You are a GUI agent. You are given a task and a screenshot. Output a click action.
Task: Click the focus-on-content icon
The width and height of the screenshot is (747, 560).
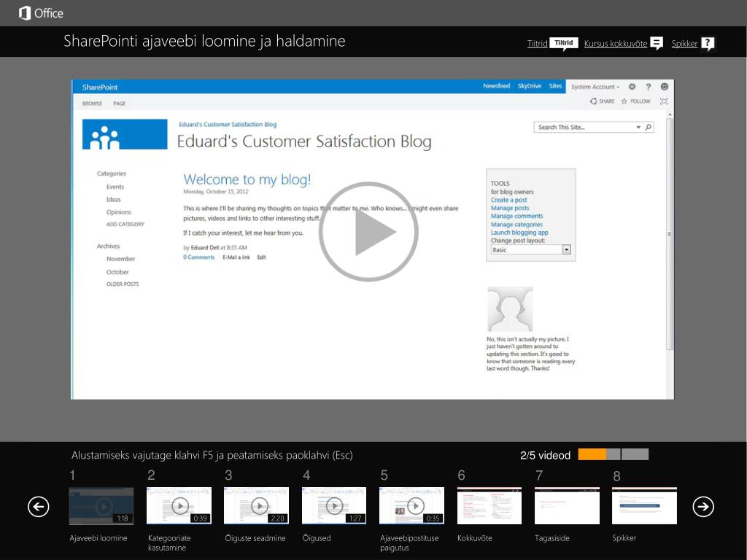coord(664,101)
